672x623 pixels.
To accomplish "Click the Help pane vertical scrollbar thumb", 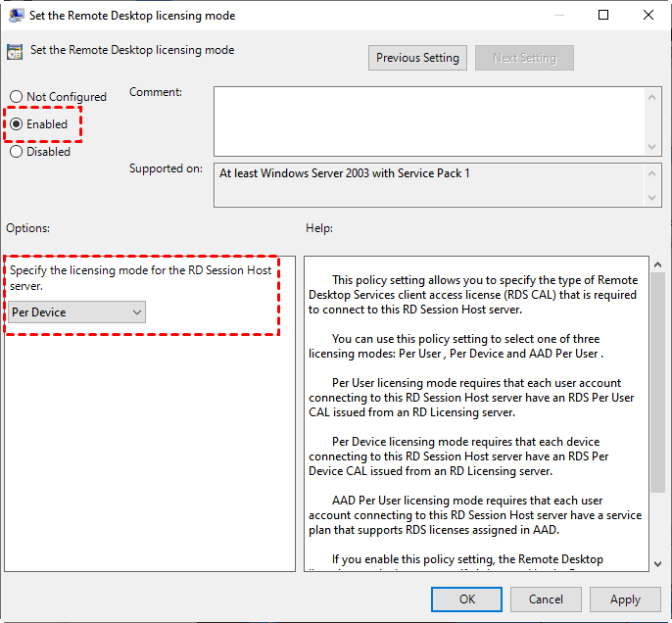I will coord(658,383).
